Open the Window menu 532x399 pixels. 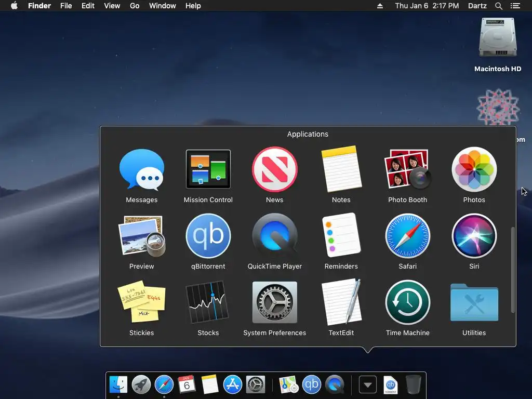[x=163, y=6]
